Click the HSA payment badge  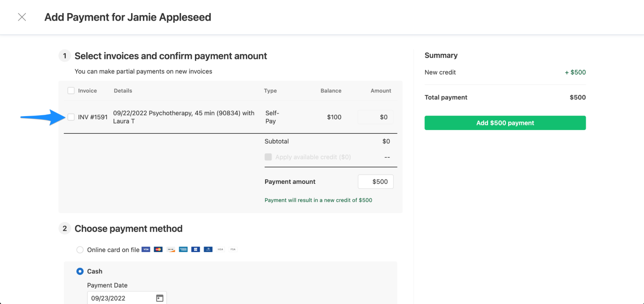pos(220,249)
